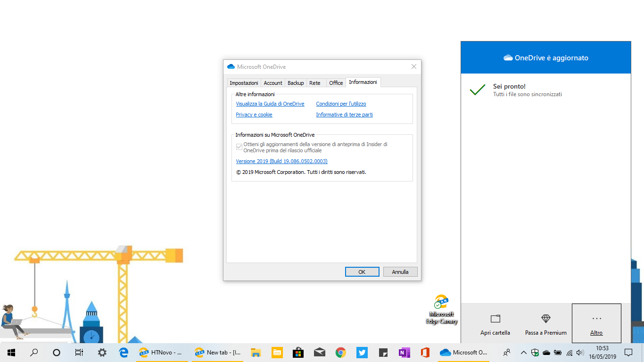Click Apri cartella in OneDrive flyout
This screenshot has height=362, width=644.
click(x=495, y=324)
